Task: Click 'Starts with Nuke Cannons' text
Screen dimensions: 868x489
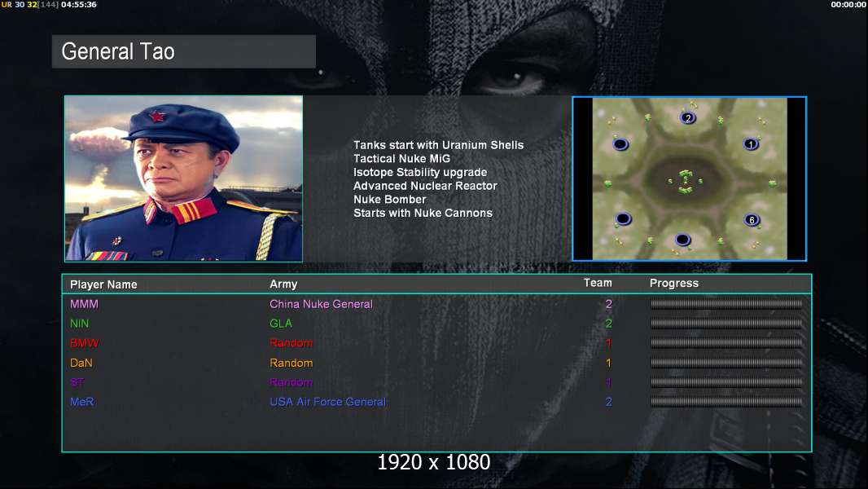Action: 423,214
